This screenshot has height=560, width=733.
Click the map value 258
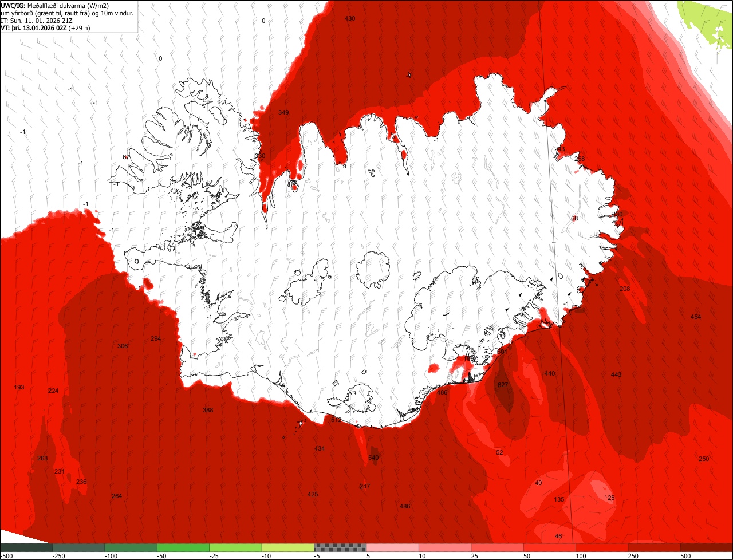[580, 159]
